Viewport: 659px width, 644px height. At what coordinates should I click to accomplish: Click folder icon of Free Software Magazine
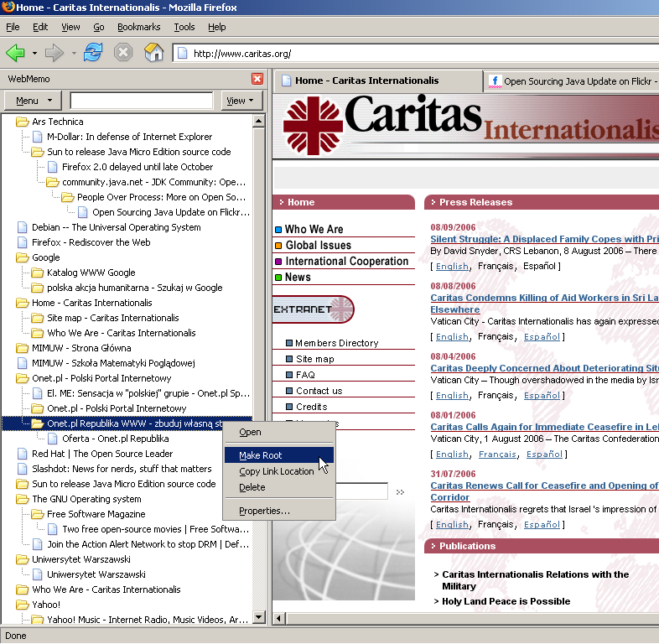coord(38,514)
